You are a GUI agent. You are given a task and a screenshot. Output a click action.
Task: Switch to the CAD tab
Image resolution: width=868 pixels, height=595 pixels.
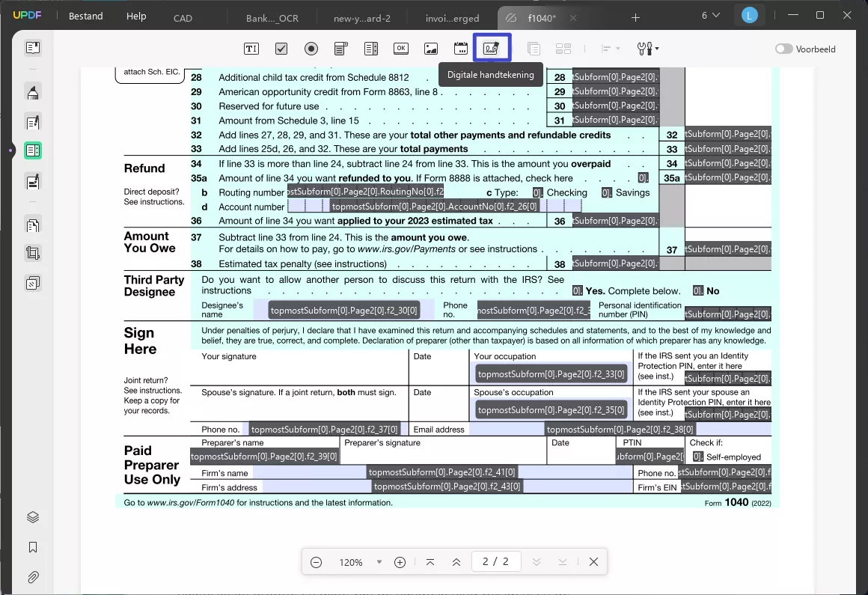[x=183, y=18]
